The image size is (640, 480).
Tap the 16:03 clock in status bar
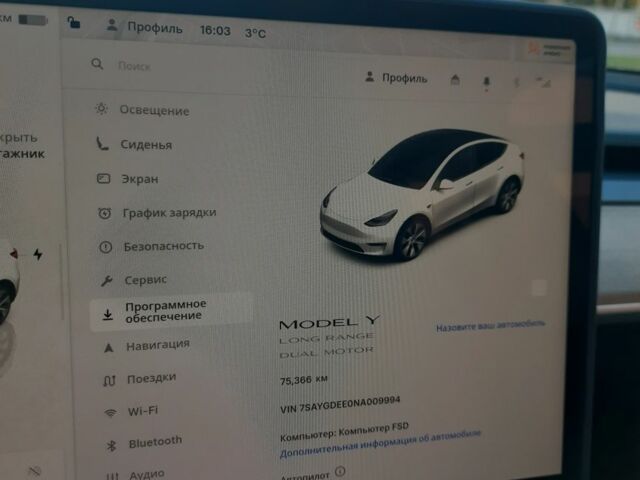[x=215, y=31]
